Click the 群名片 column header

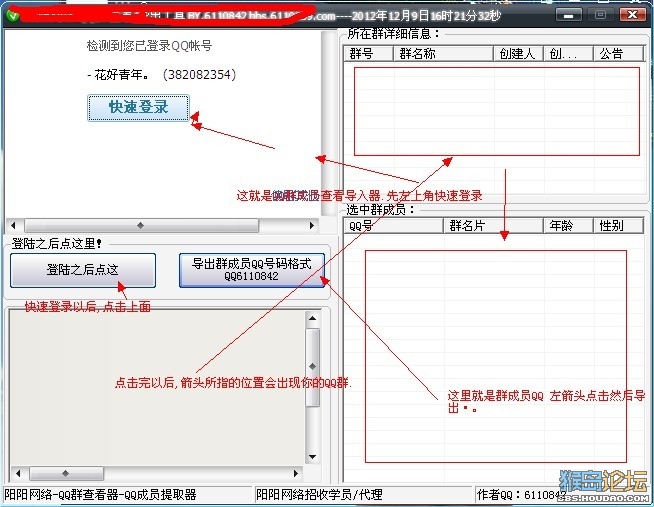tap(493, 226)
